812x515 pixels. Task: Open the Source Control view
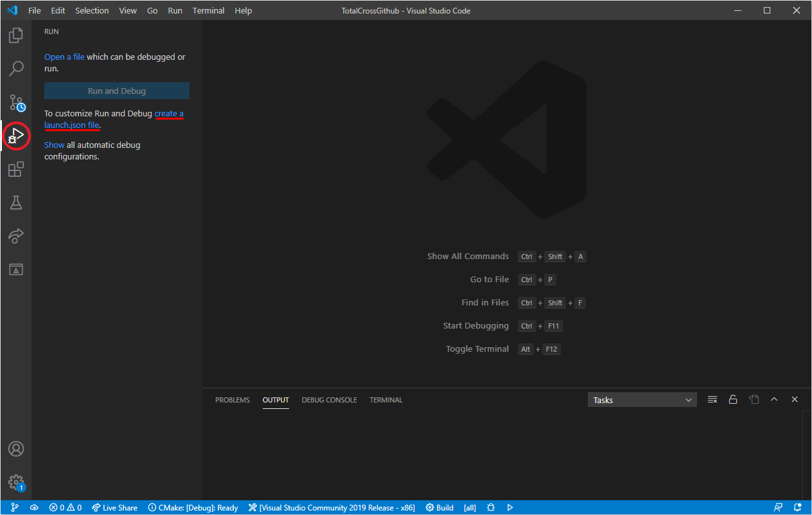click(x=16, y=102)
